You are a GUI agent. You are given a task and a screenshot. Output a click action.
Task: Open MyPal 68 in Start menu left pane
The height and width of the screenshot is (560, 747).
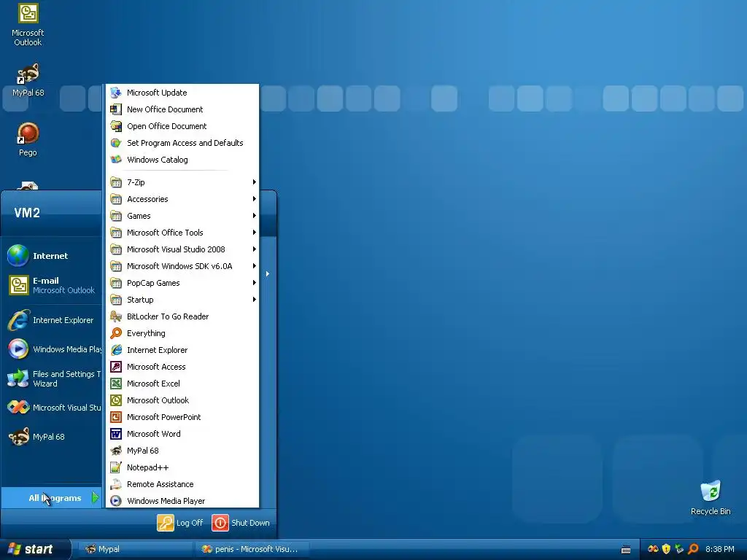point(52,437)
